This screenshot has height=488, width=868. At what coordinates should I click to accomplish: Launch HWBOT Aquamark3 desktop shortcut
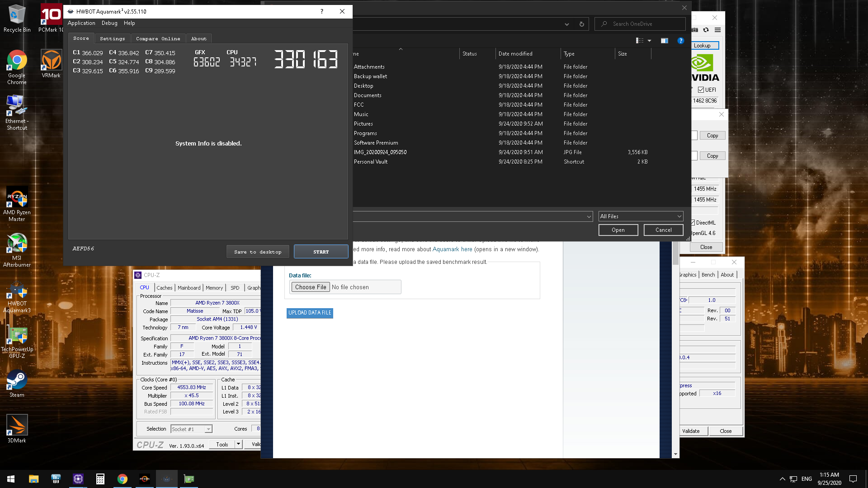click(x=17, y=296)
